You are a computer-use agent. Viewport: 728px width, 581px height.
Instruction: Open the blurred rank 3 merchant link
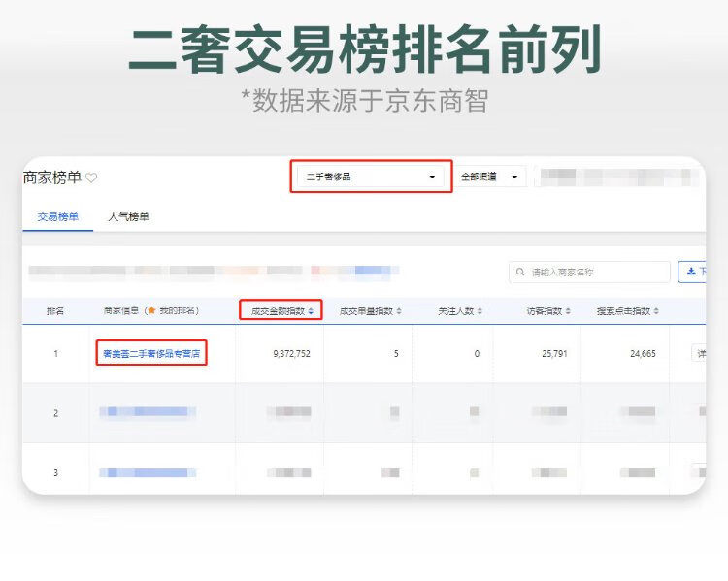tap(148, 472)
